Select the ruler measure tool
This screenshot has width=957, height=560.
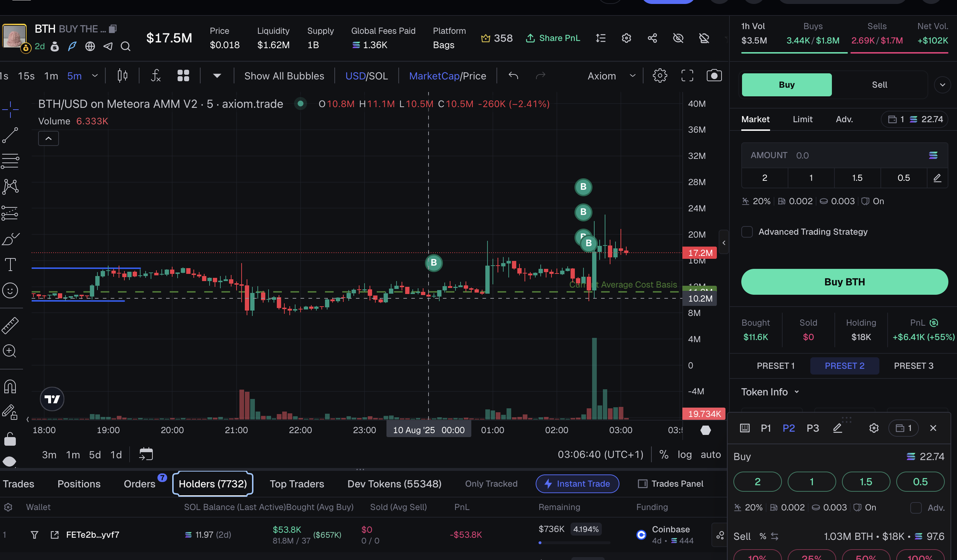coord(10,325)
